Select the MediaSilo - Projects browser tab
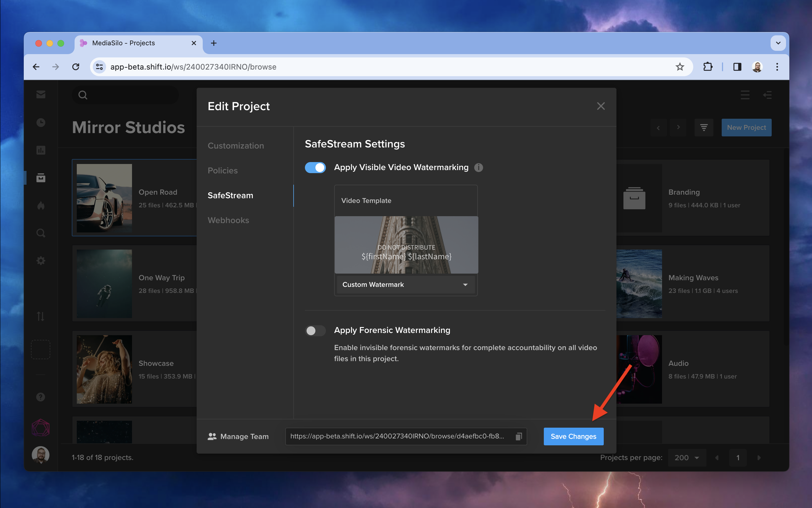812x508 pixels. 138,43
